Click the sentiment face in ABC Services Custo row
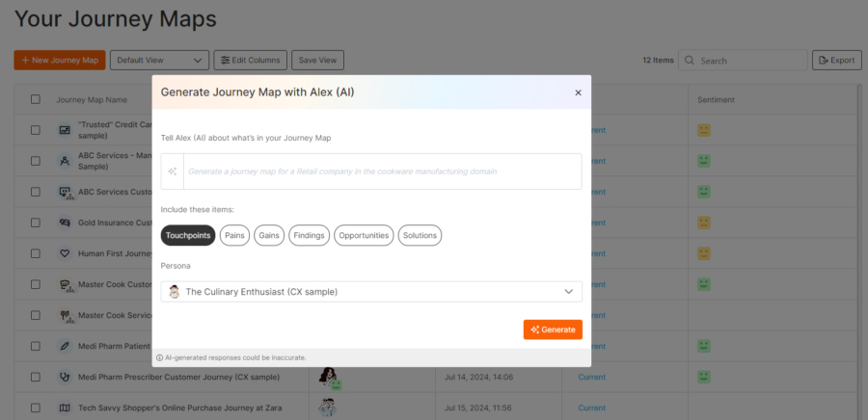 [x=704, y=192]
